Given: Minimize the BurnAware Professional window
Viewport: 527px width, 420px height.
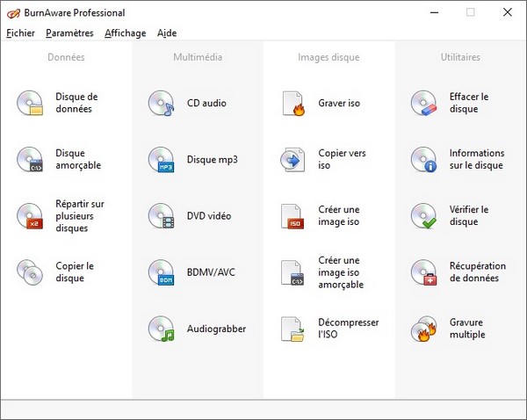Looking at the screenshot, I should click(x=434, y=13).
